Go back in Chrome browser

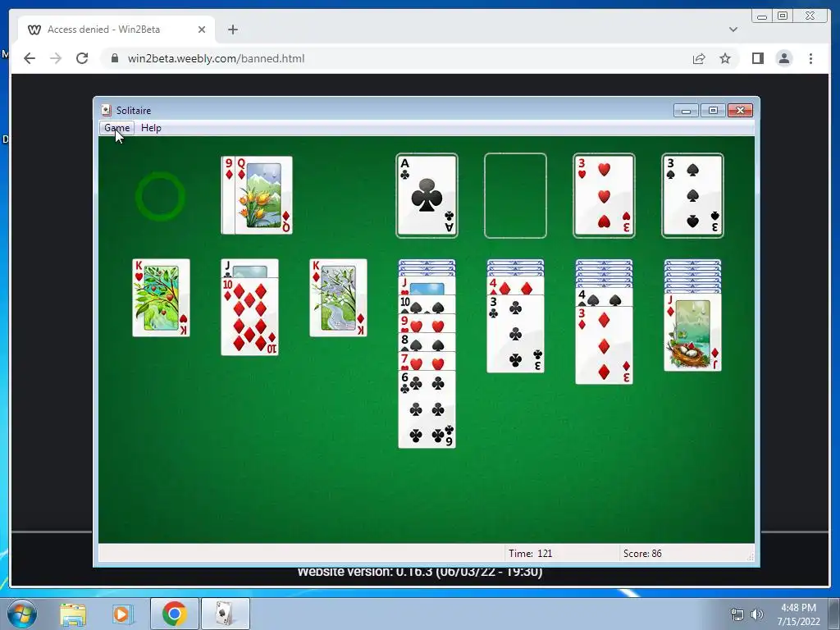[x=30, y=58]
